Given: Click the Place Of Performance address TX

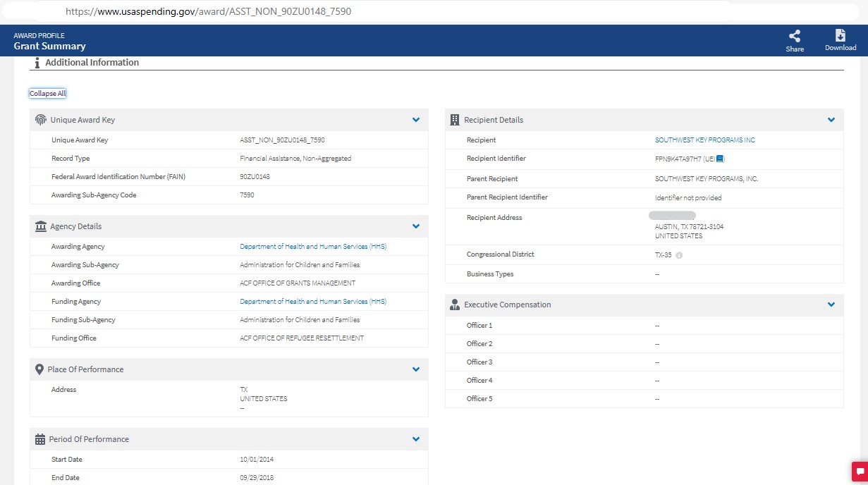Looking at the screenshot, I should pyautogui.click(x=244, y=390).
